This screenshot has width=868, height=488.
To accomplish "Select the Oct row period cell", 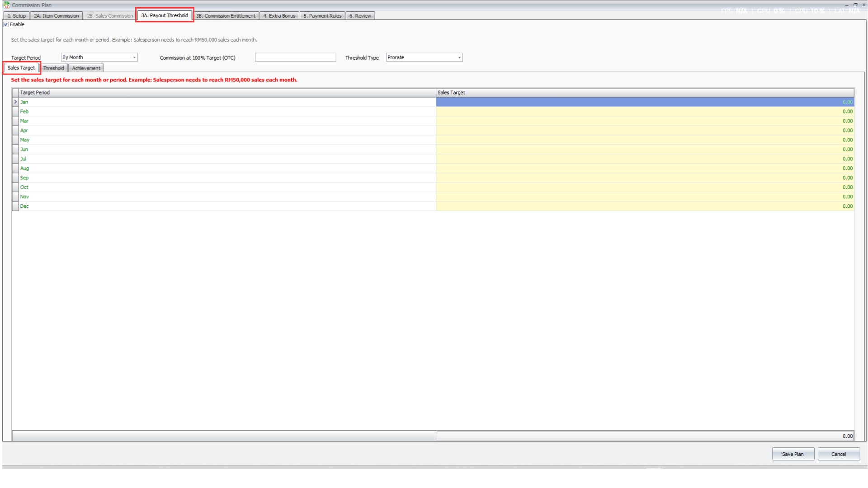I will 227,188.
